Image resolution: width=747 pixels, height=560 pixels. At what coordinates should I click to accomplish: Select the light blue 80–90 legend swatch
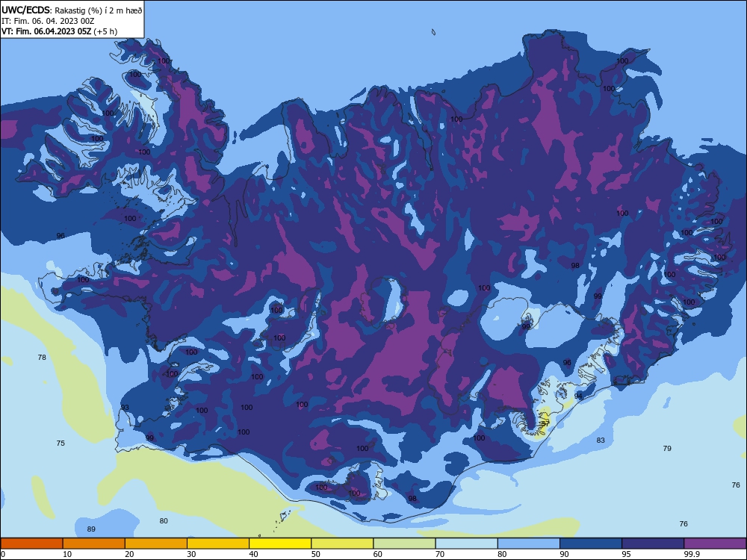(529, 544)
